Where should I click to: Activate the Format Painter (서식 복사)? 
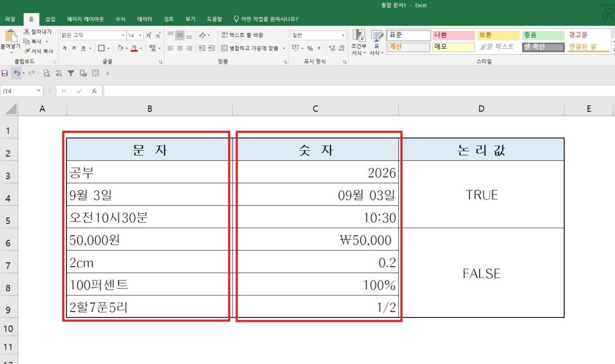[38, 51]
